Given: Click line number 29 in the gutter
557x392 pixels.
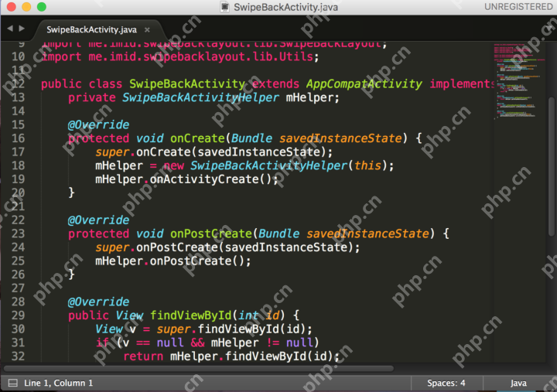Looking at the screenshot, I should (18, 315).
